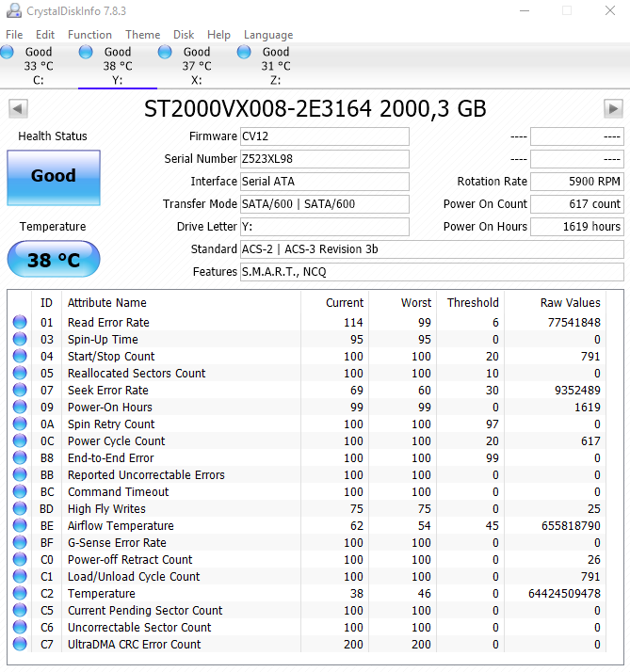Click status icon for Reported Uncorrectable Errors
630x672 pixels.
[x=20, y=474]
